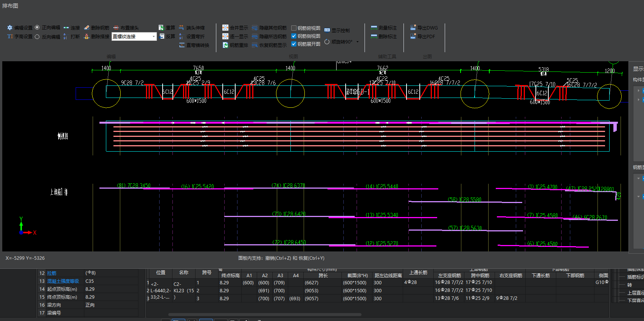Export drawing with 导出PDF
Image resolution: width=644 pixels, height=321 pixels.
click(422, 37)
